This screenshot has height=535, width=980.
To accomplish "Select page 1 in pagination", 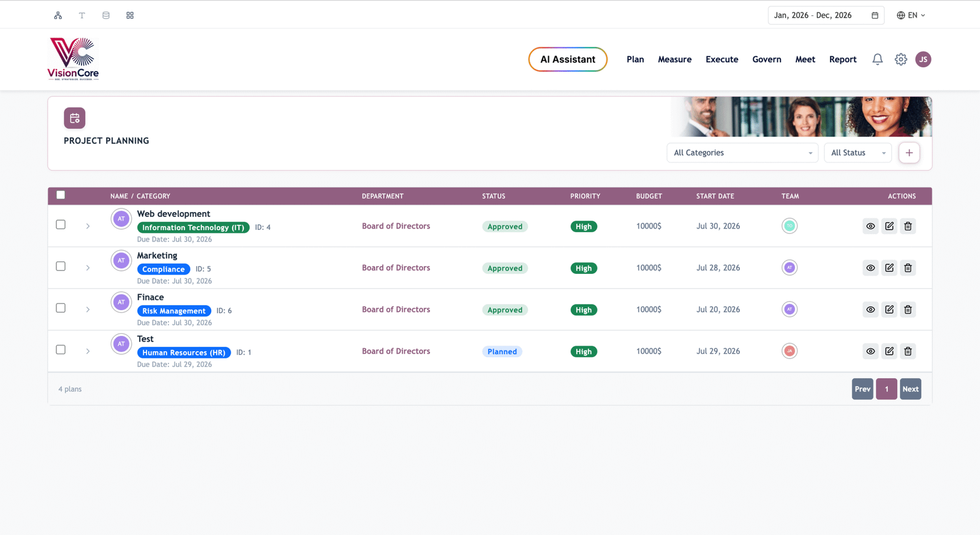I will tap(886, 389).
